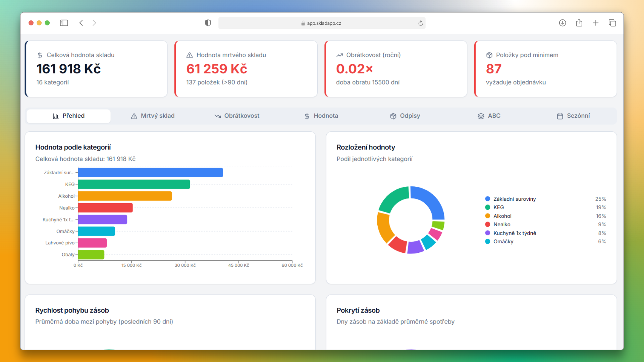Click the KEG legend color dot

[x=488, y=207]
